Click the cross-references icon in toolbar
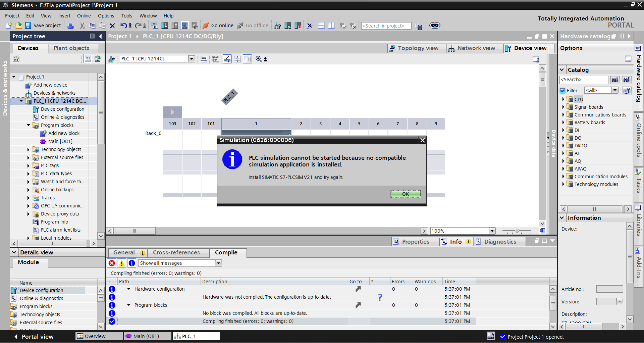This screenshot has height=343, width=644. click(310, 26)
